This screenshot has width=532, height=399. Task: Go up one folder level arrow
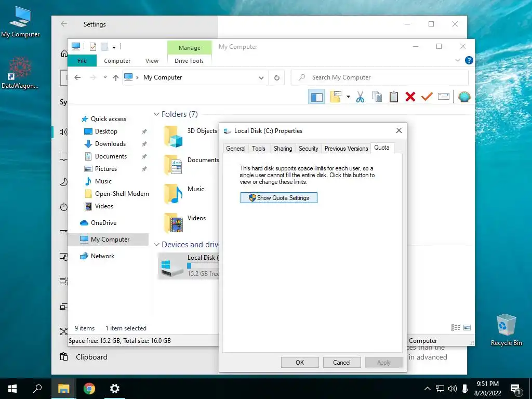pos(116,78)
